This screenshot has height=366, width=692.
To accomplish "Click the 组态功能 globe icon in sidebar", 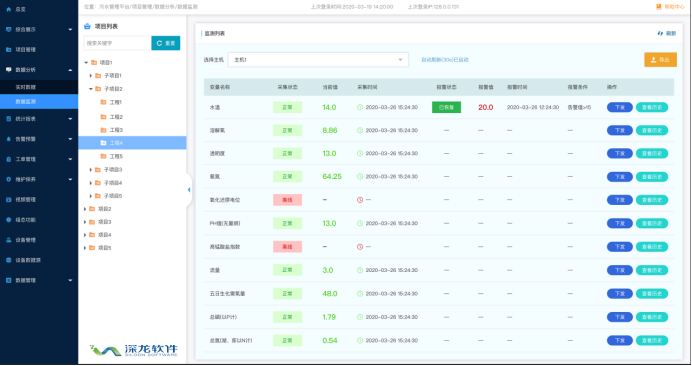I will (x=8, y=220).
